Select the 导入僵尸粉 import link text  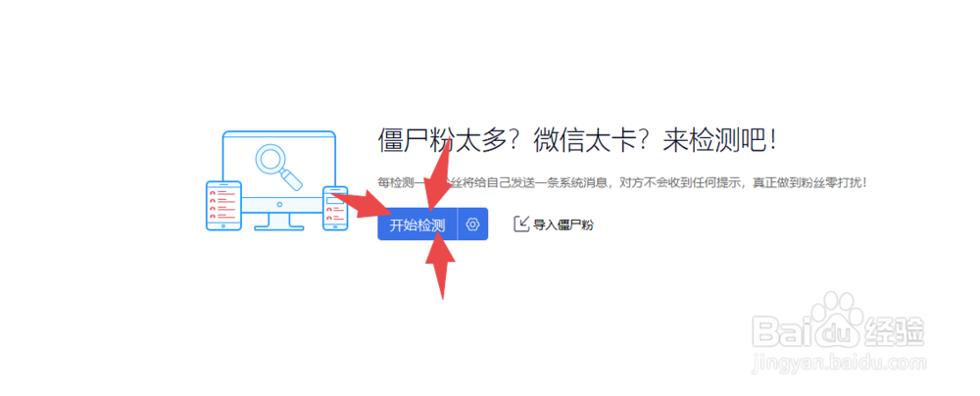[x=563, y=224]
